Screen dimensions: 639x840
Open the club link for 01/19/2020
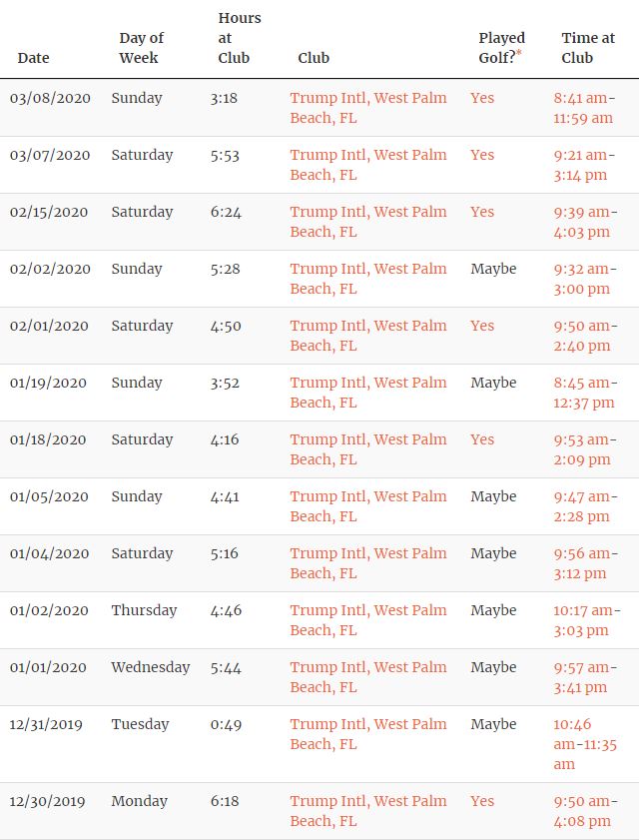368,393
